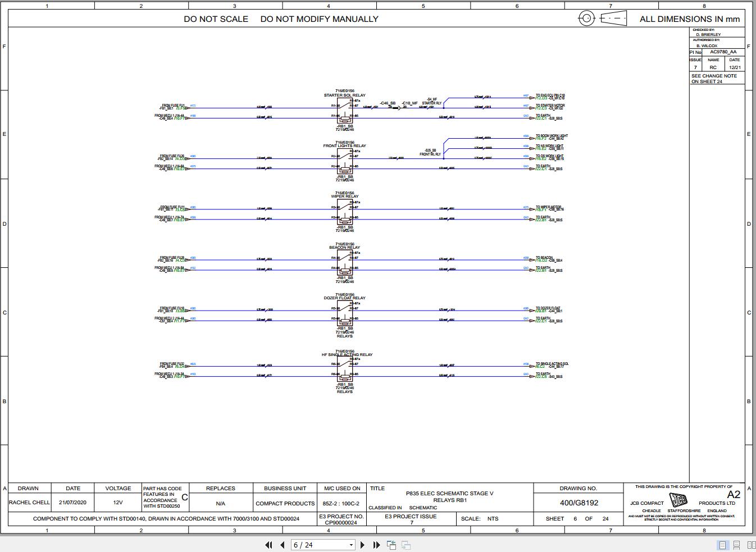The width and height of the screenshot is (756, 552).
Task: Click PI number AC9780_AA
Action: (x=723, y=52)
